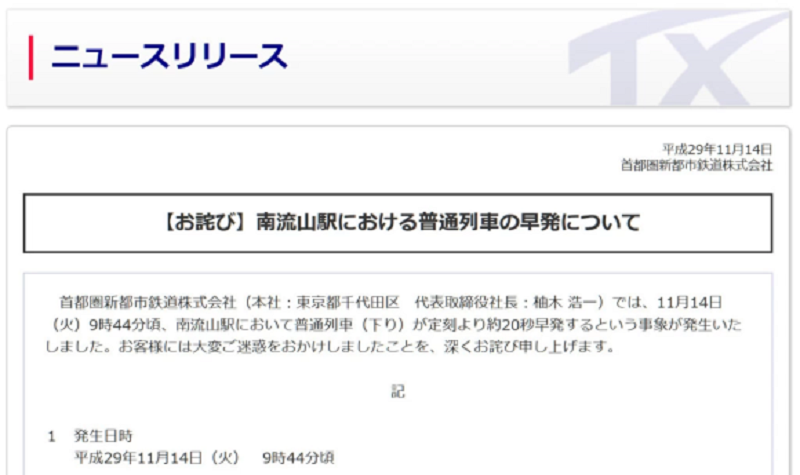Select the boxed title starting with 【お詫び】
This screenshot has height=475, width=800.
pos(398,222)
